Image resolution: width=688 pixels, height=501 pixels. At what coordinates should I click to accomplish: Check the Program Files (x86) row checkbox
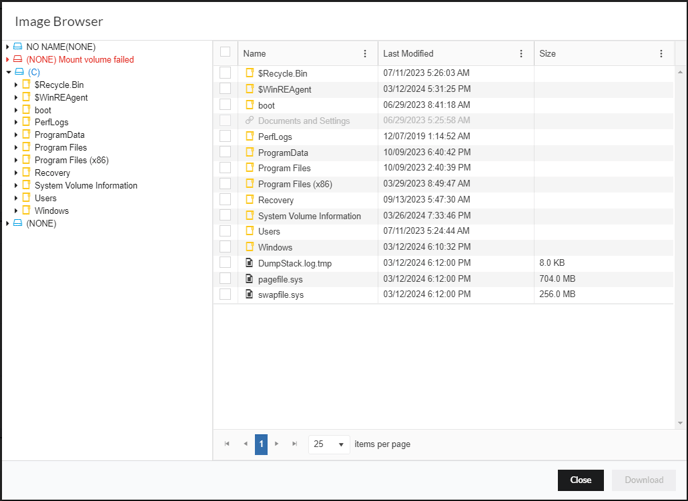coord(225,183)
